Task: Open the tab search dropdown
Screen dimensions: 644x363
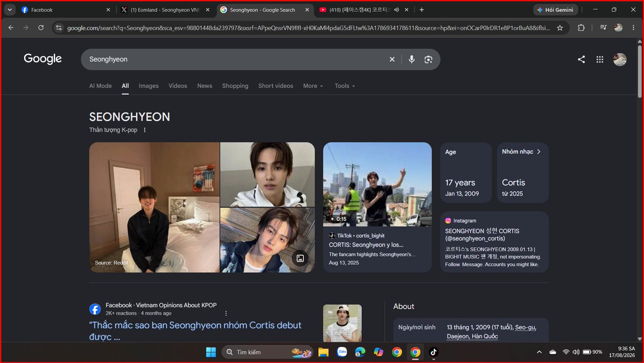Action: point(10,10)
